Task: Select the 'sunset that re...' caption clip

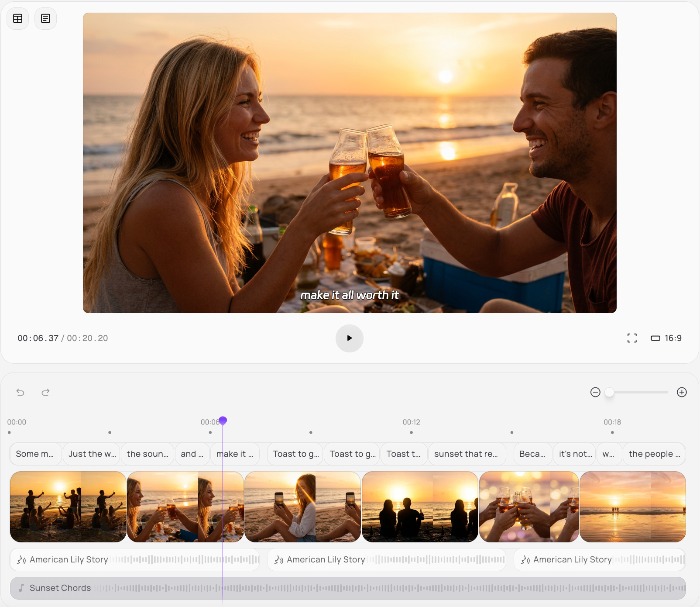Action: [466, 454]
